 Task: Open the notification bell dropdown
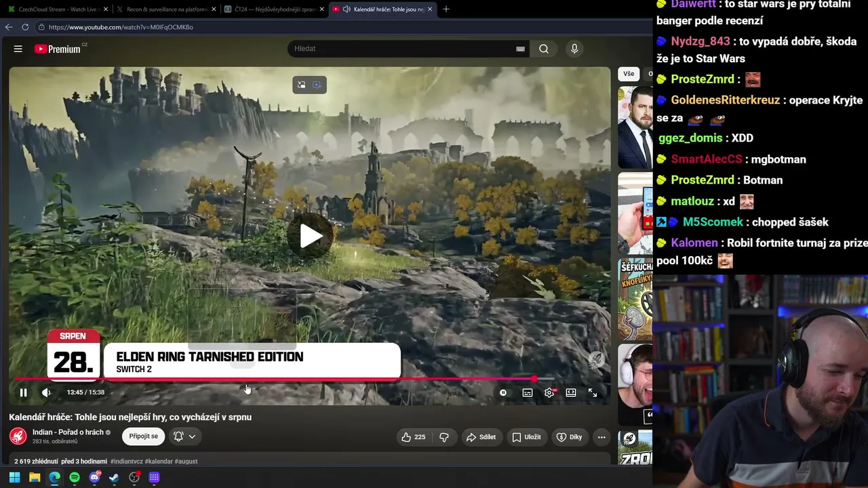pyautogui.click(x=184, y=436)
